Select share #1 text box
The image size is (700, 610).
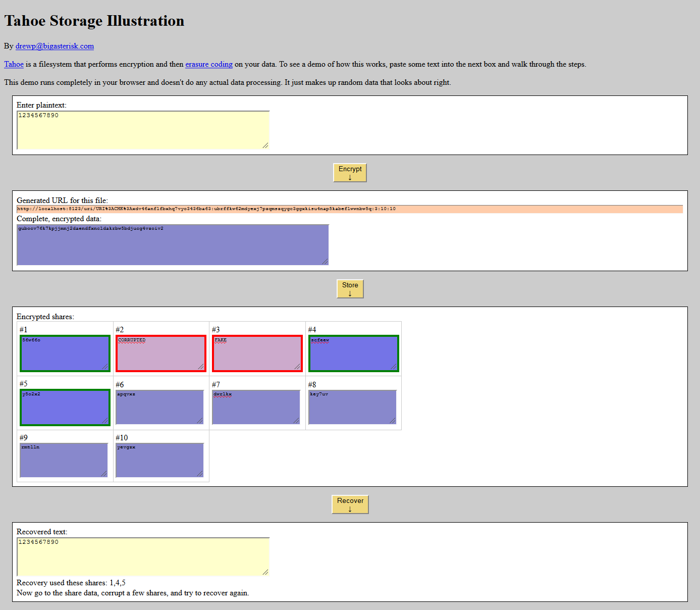(x=65, y=353)
